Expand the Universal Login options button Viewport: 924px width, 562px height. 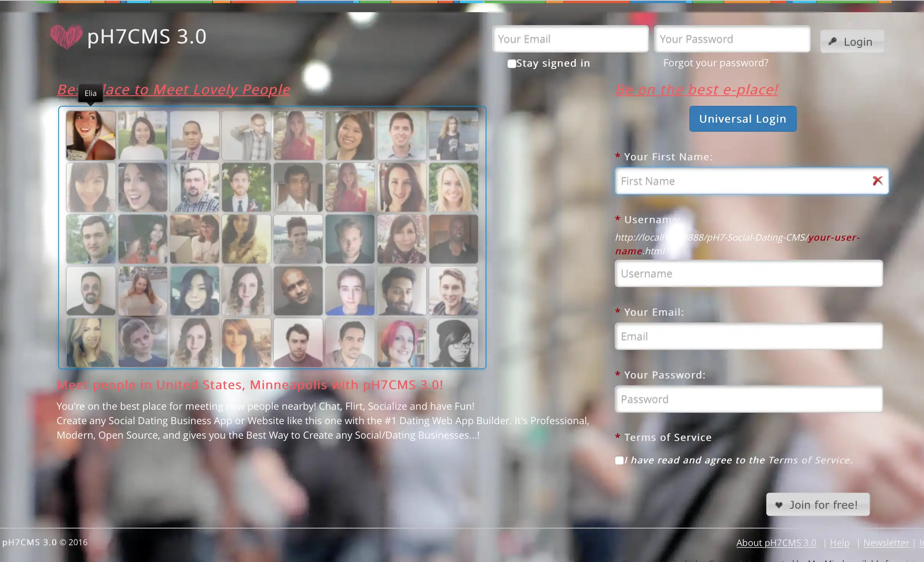[742, 119]
